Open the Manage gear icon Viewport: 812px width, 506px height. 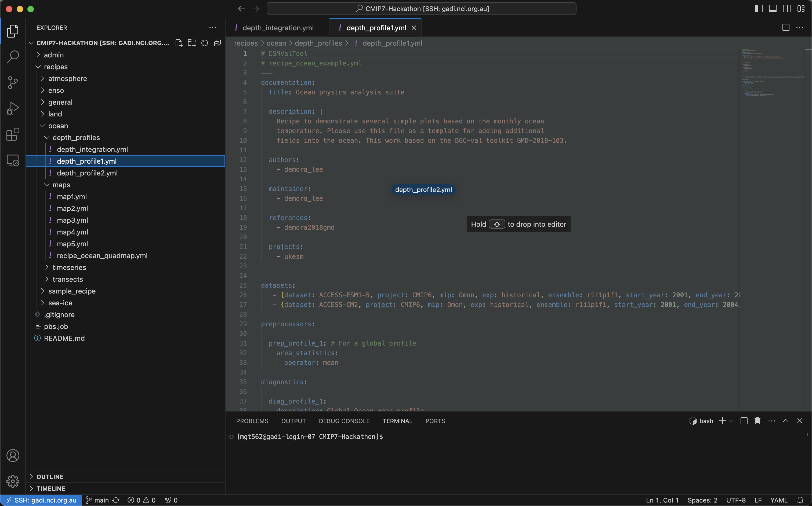[13, 481]
